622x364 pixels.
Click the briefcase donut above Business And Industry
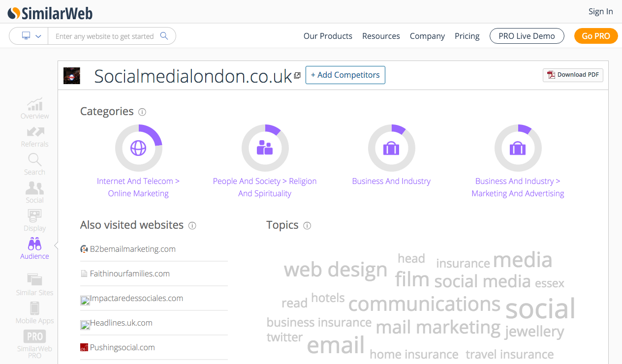(391, 148)
